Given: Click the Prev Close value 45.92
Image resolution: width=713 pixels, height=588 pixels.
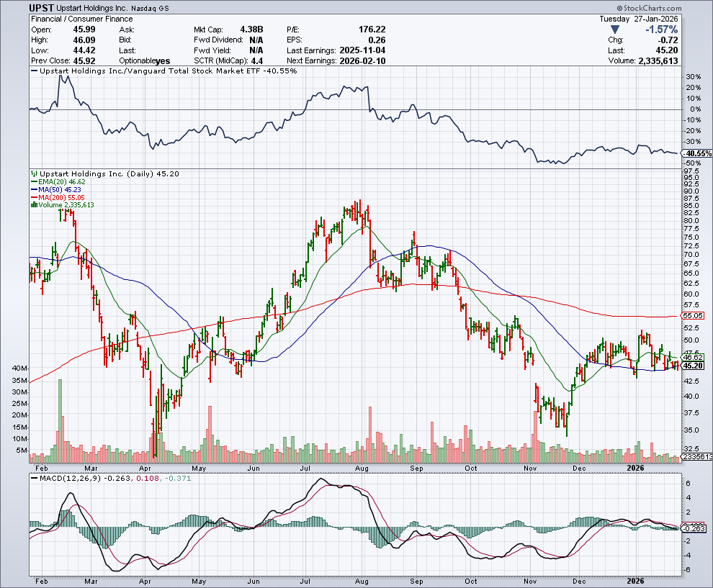Looking at the screenshot, I should (84, 61).
